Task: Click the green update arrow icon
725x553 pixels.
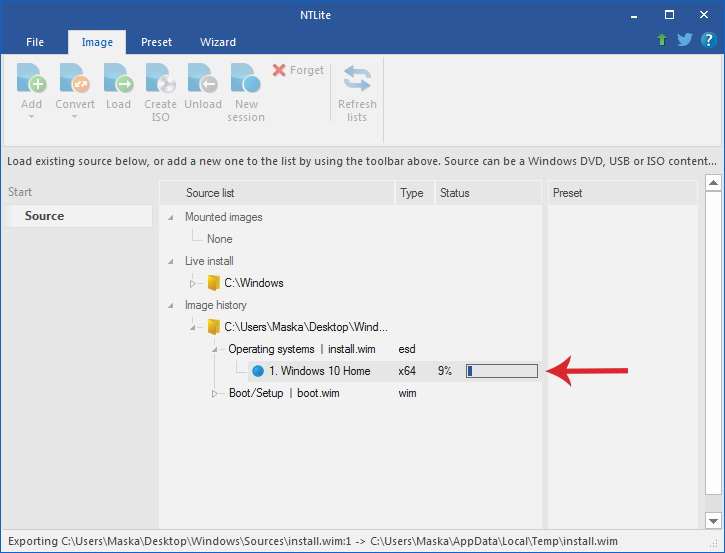Action: [x=662, y=40]
